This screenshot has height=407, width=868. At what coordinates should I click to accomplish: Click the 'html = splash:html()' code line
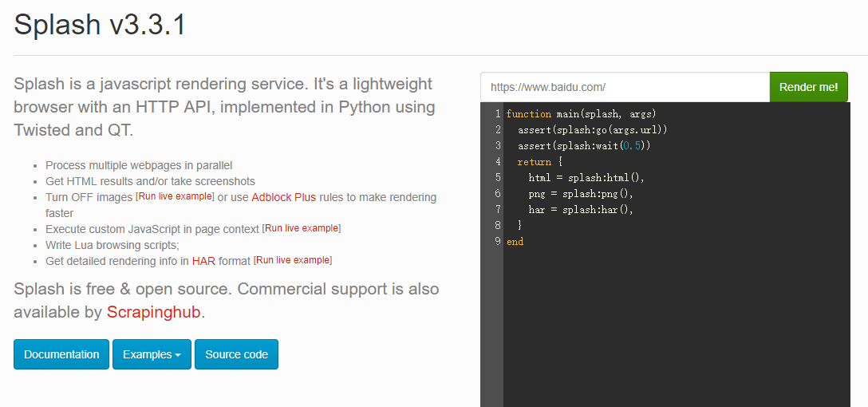click(586, 178)
